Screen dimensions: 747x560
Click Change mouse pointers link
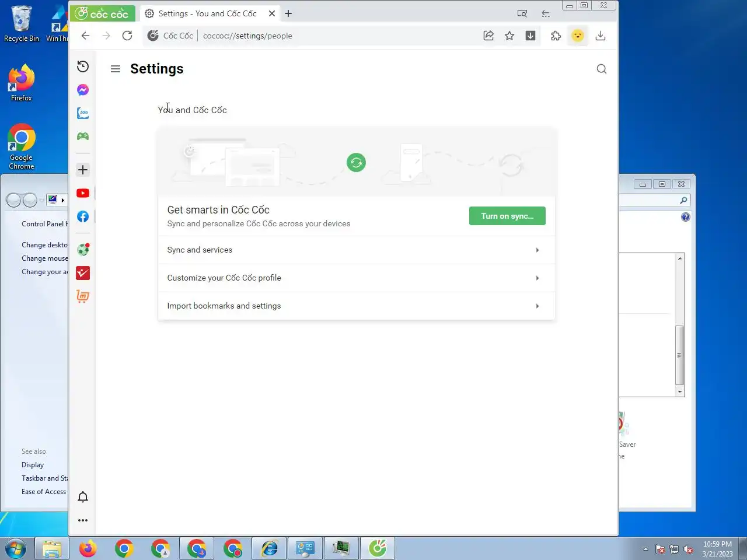[44, 258]
